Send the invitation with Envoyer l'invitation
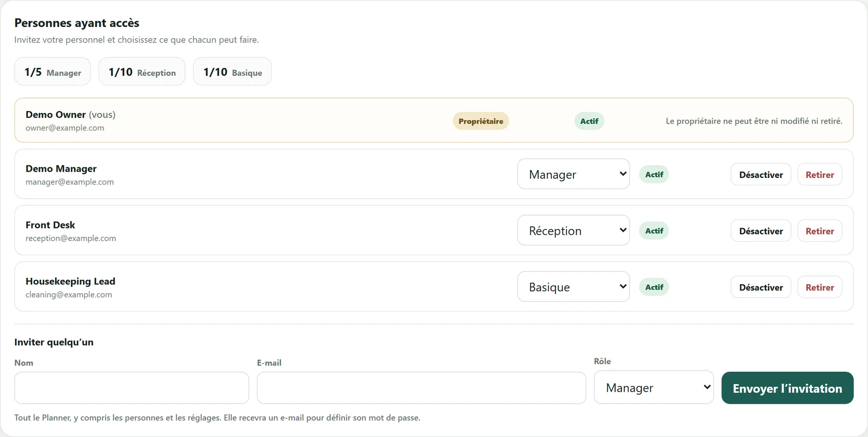 click(787, 388)
